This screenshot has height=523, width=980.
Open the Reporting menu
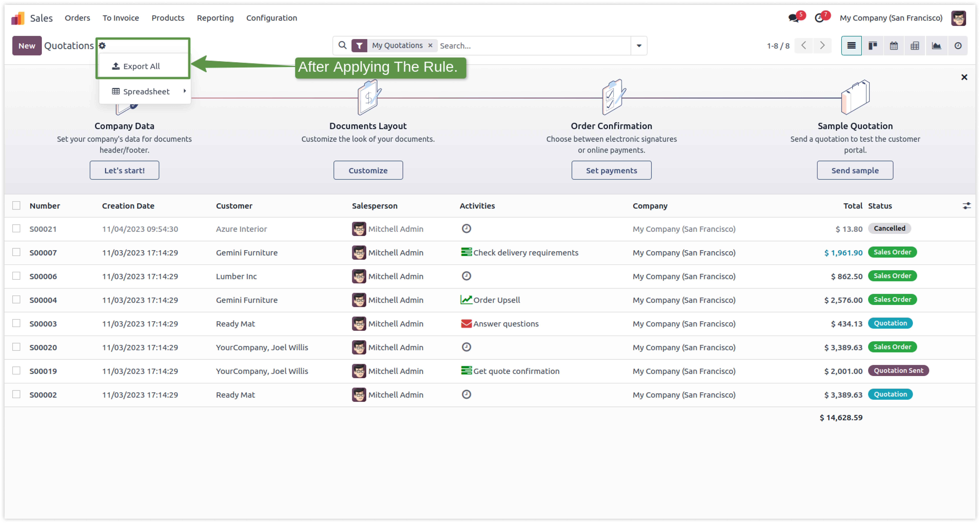[x=215, y=18]
